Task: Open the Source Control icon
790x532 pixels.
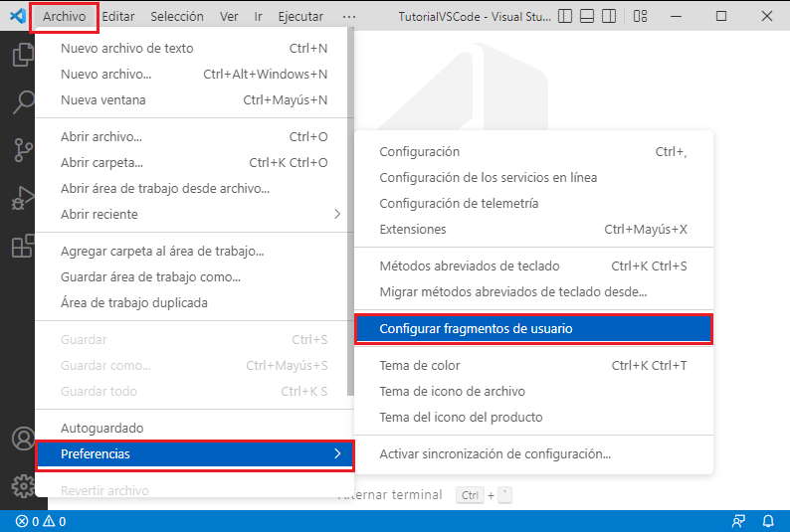Action: click(x=23, y=150)
